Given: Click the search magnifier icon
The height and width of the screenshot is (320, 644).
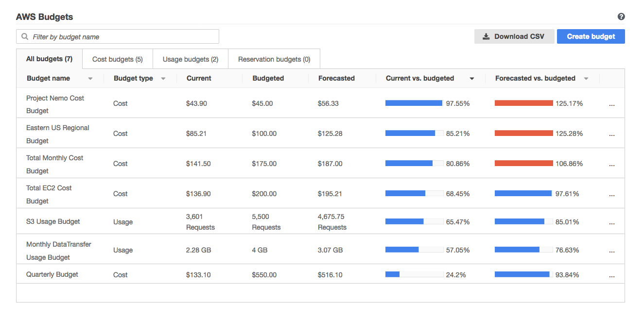Looking at the screenshot, I should pyautogui.click(x=25, y=36).
